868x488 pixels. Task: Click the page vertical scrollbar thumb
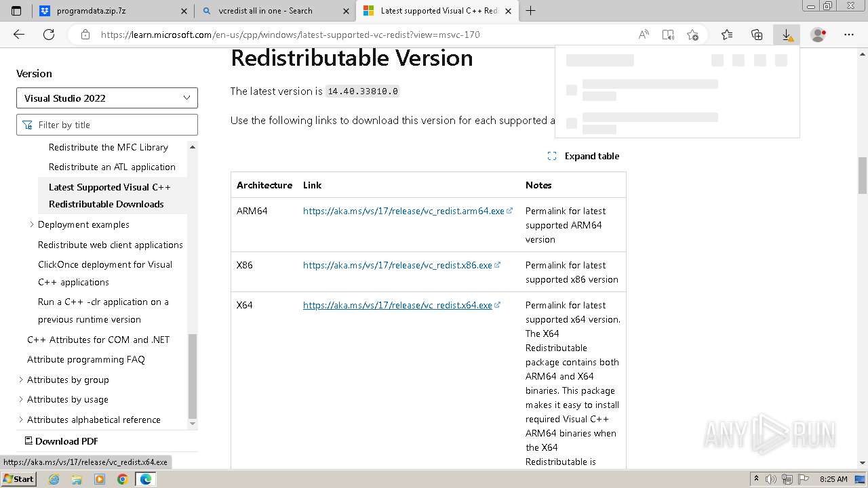coord(863,176)
